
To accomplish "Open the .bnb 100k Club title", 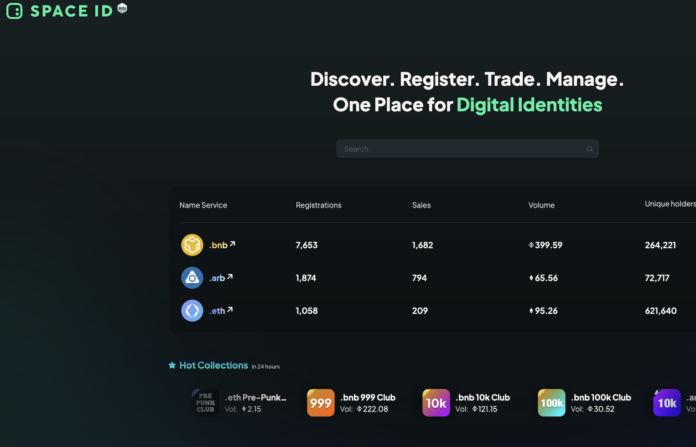I will coord(601,397).
